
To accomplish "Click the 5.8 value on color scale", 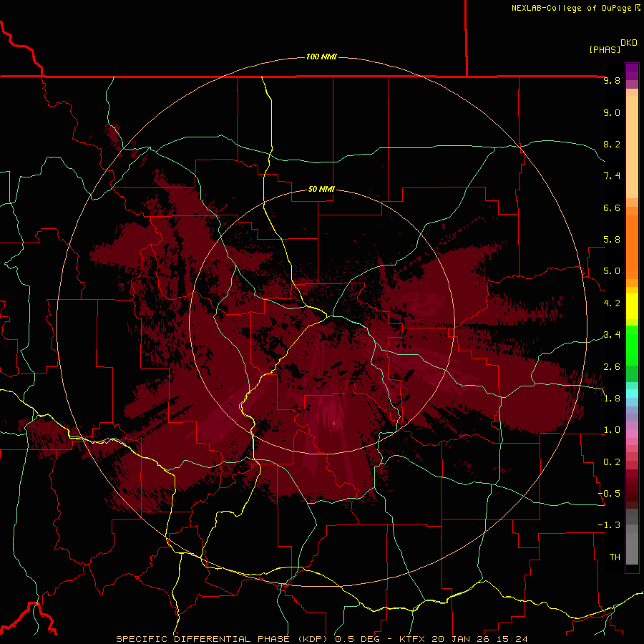I will [x=612, y=240].
